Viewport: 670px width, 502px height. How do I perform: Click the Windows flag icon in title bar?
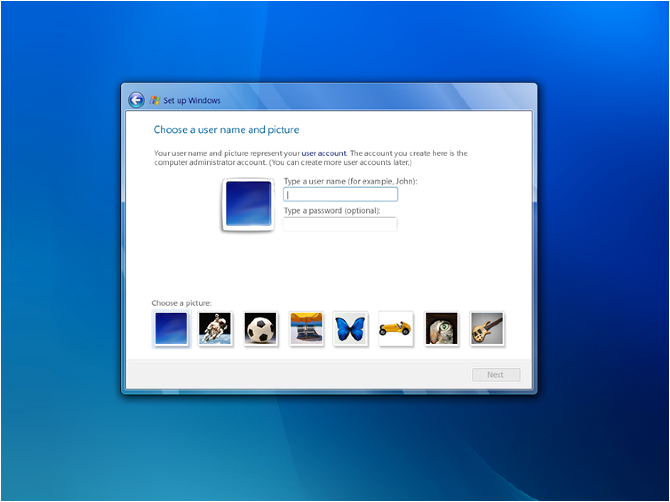coord(155,100)
